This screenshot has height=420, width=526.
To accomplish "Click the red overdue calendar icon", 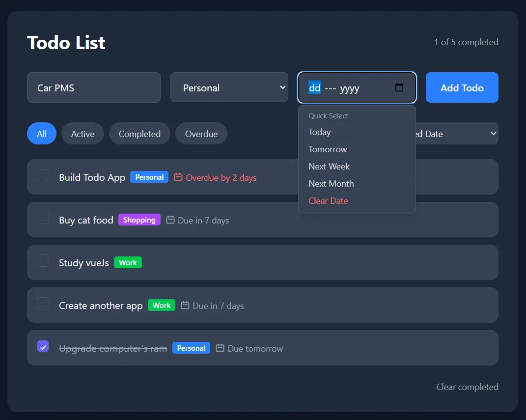I will [x=178, y=177].
